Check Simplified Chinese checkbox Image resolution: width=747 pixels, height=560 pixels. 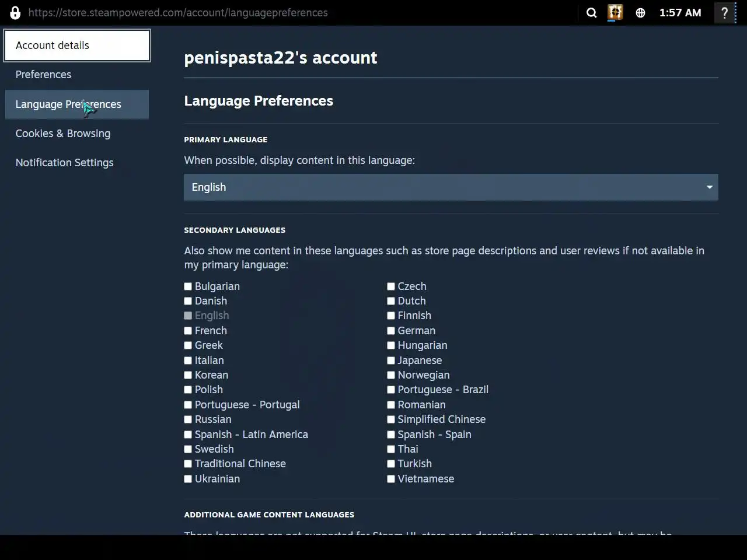pos(391,419)
